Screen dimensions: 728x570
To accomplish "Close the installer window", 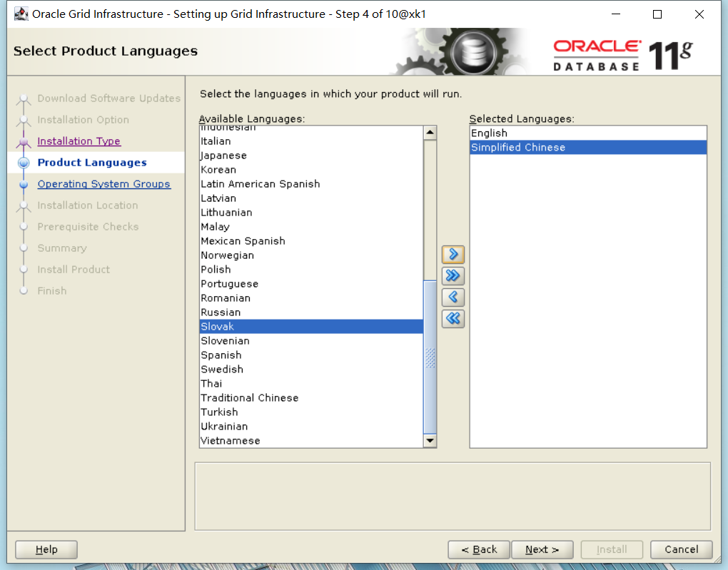I will click(x=699, y=14).
